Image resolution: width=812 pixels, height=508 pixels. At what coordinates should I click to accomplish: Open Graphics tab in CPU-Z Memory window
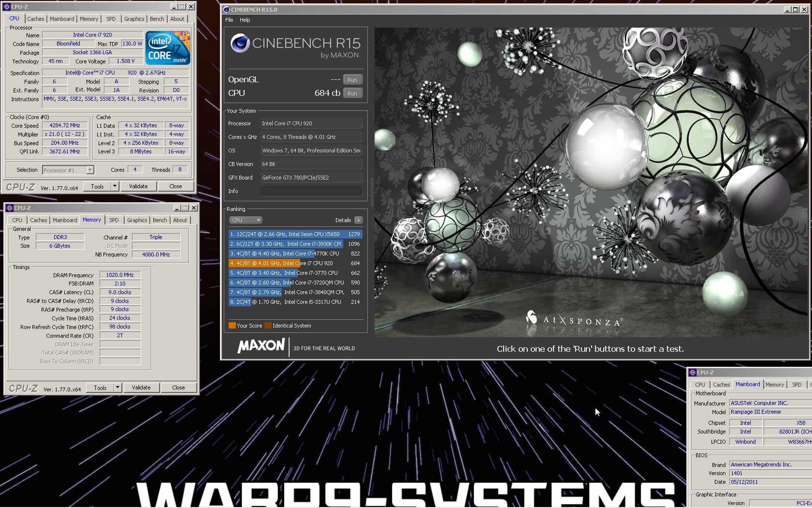coord(137,220)
